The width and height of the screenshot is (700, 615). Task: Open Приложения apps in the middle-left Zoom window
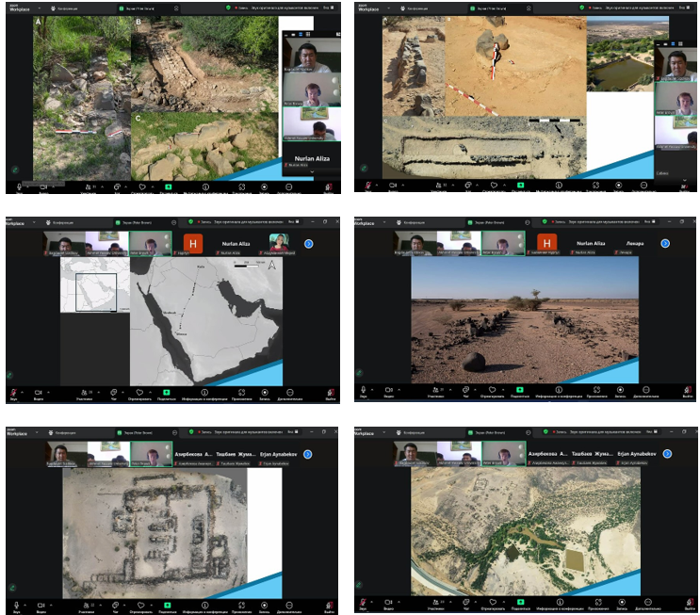coord(241,392)
